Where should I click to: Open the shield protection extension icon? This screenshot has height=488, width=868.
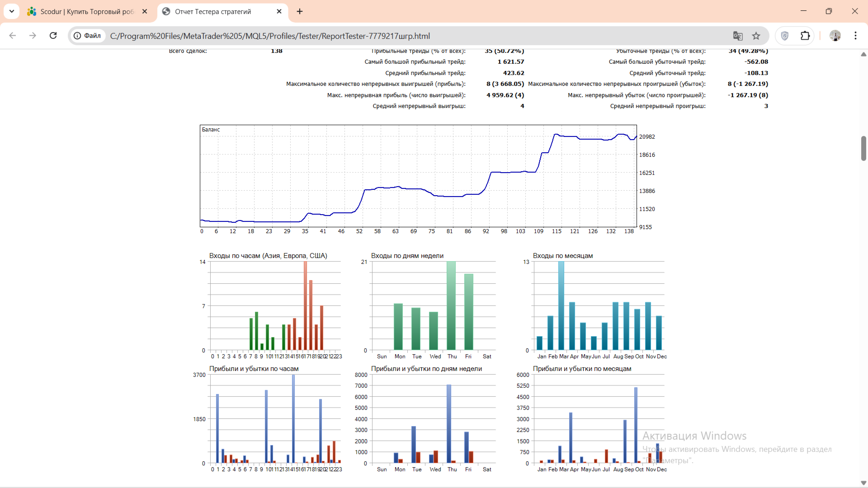tap(785, 36)
